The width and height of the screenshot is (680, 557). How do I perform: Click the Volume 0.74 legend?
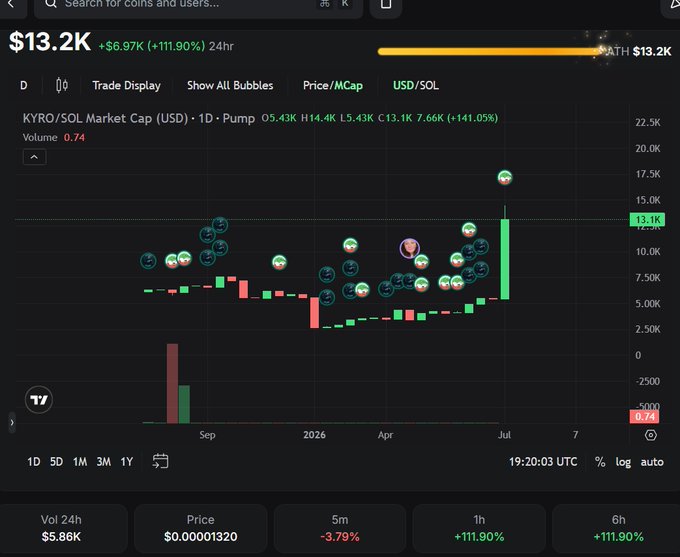pos(54,138)
